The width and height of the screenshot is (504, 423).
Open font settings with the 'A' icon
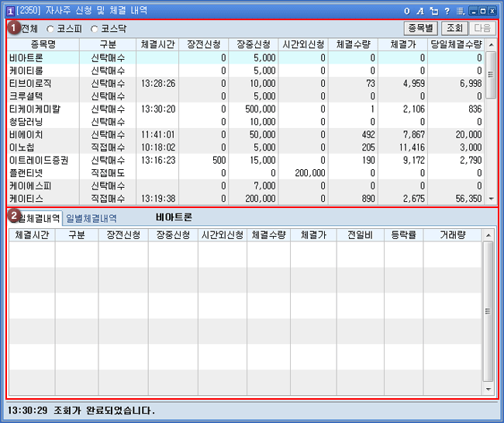(x=420, y=11)
